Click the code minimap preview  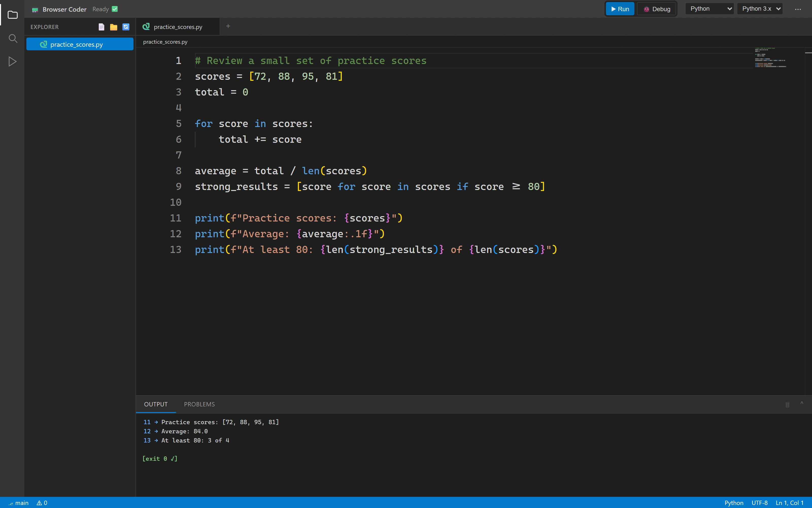click(x=770, y=58)
